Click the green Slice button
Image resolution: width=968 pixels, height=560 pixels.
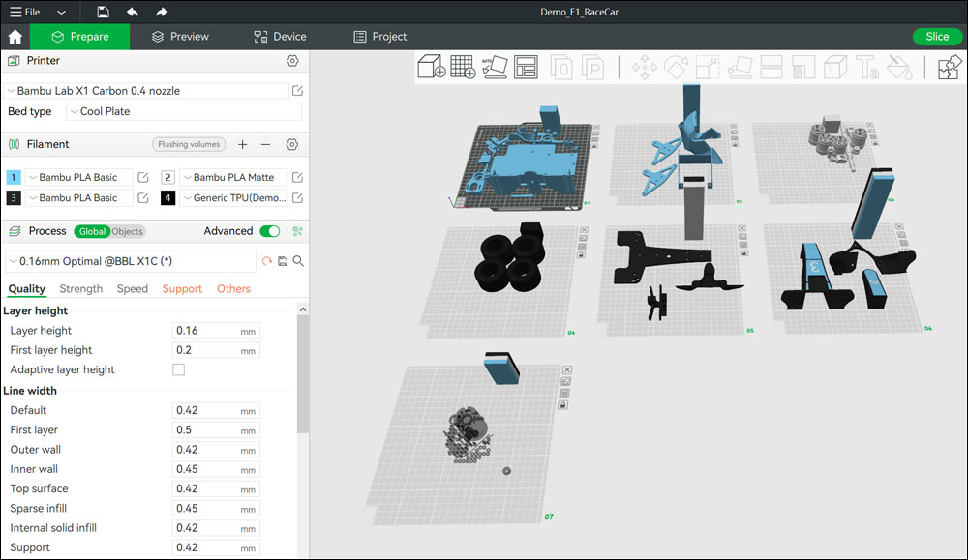point(936,36)
